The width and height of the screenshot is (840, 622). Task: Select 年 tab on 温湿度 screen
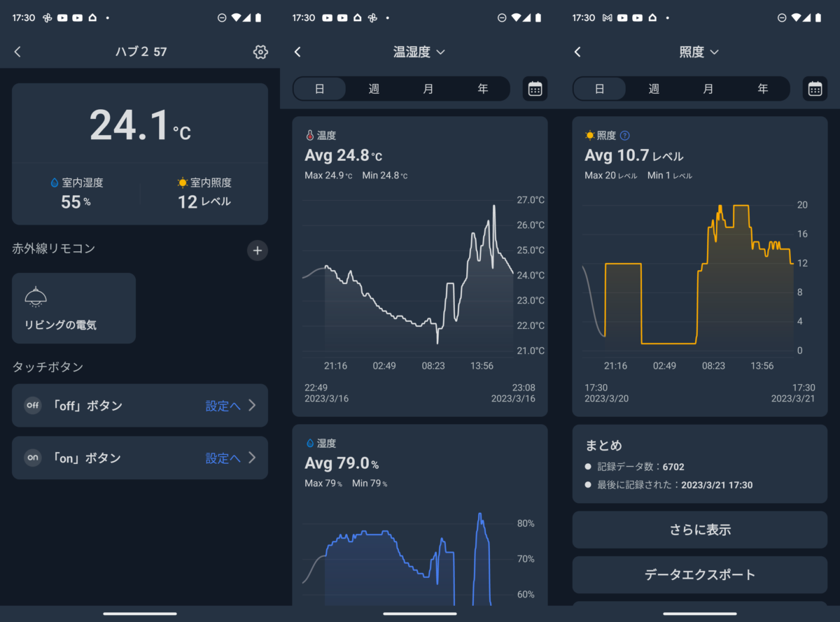coord(483,89)
